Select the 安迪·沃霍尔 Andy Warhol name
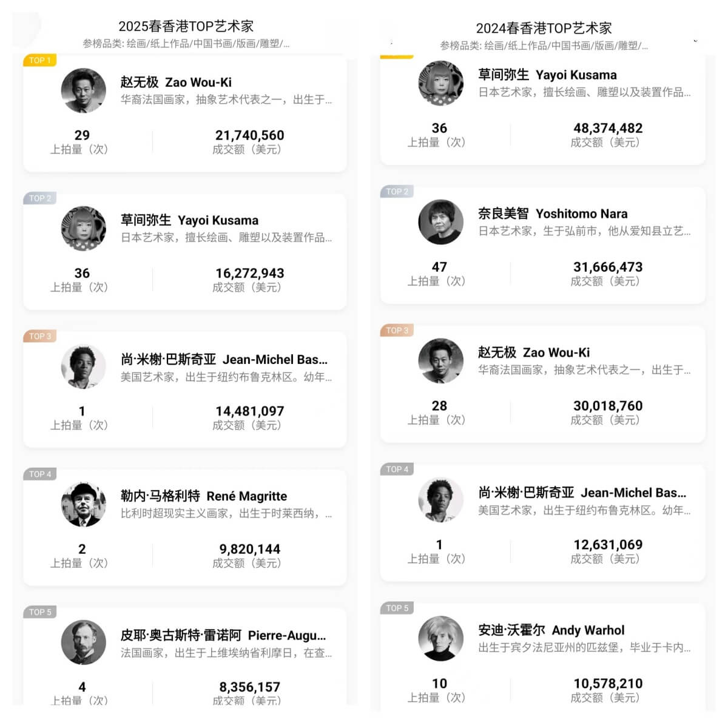This screenshot has width=728, height=728. [551, 630]
